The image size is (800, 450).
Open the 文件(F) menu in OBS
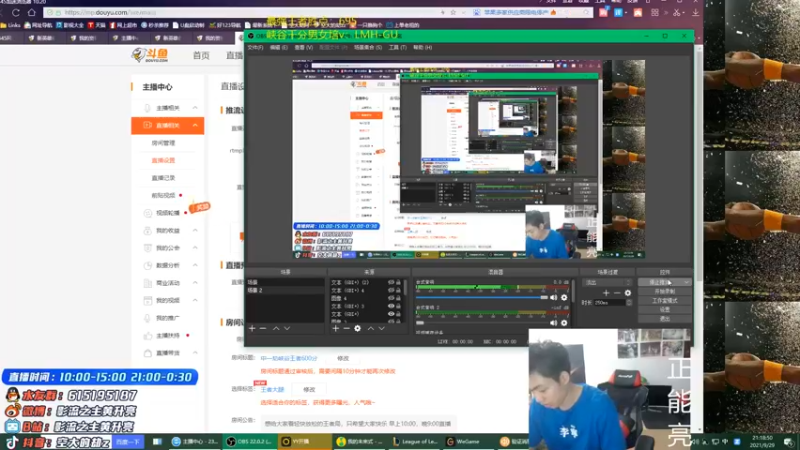pyautogui.click(x=255, y=47)
